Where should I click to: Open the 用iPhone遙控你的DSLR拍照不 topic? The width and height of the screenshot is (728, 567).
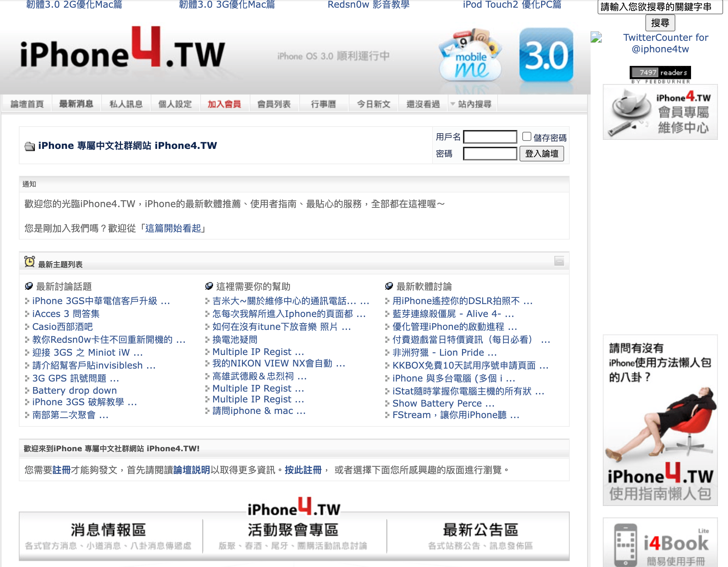pos(463,301)
